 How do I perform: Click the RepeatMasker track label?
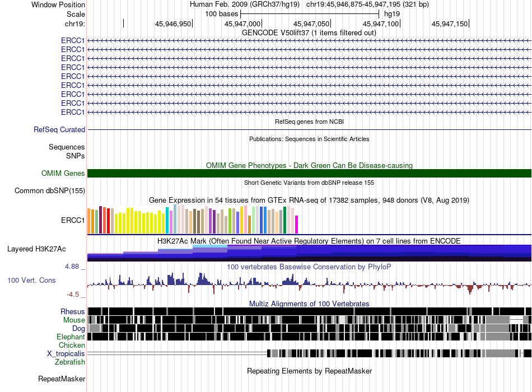[62, 379]
